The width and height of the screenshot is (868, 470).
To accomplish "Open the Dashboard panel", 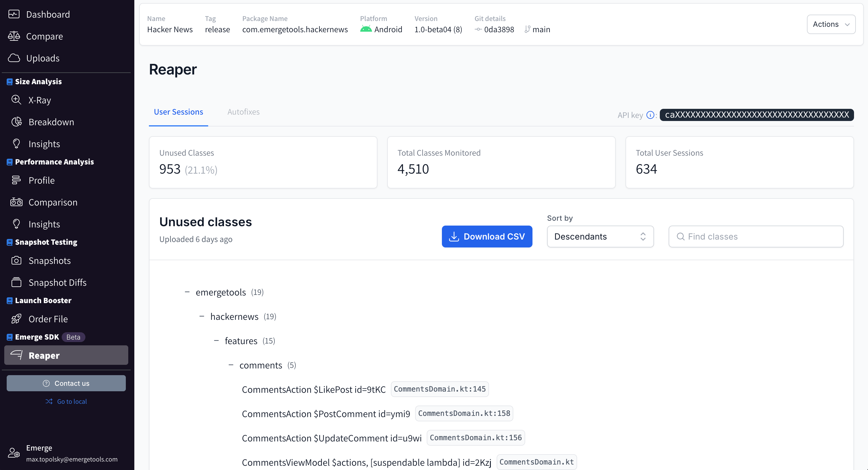I will click(14, 14).
